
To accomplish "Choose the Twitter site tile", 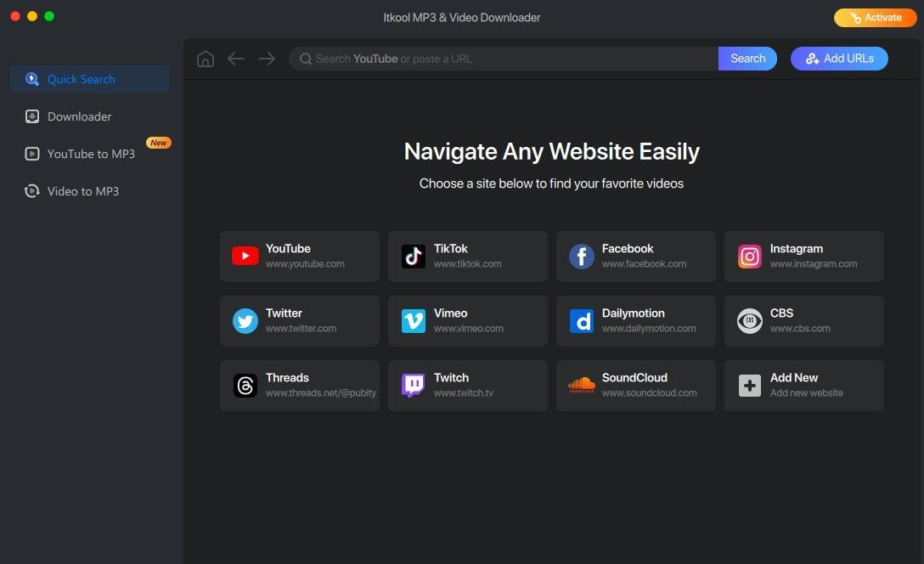I will tap(299, 320).
